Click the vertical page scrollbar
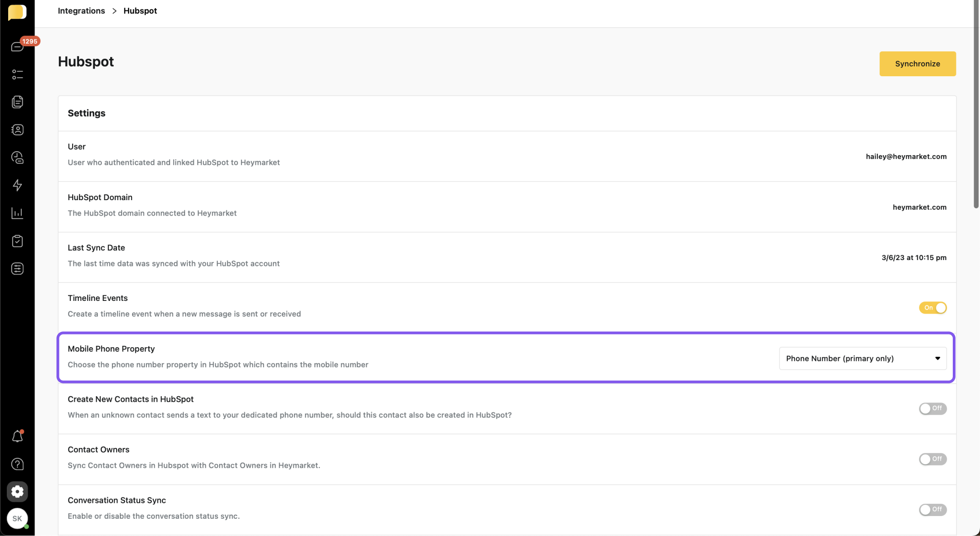Screen dimensions: 980x536 tap(976, 104)
